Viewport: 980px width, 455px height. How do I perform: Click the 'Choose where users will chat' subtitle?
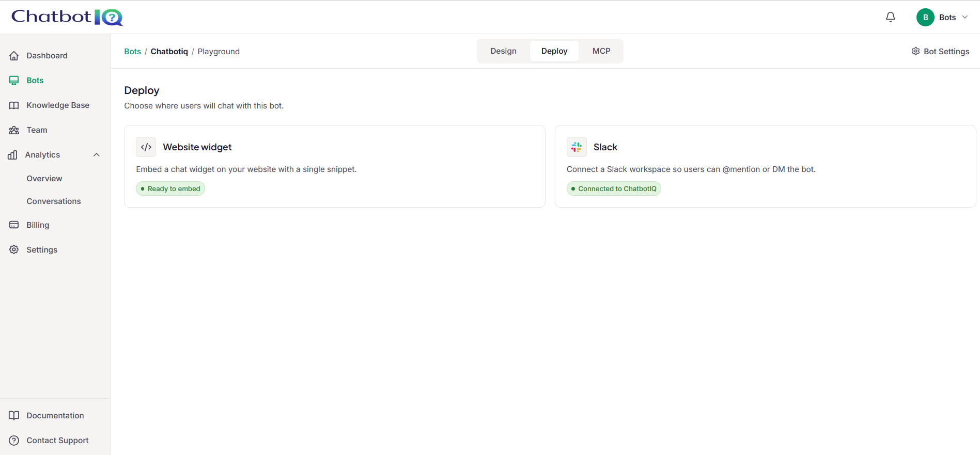(x=204, y=106)
